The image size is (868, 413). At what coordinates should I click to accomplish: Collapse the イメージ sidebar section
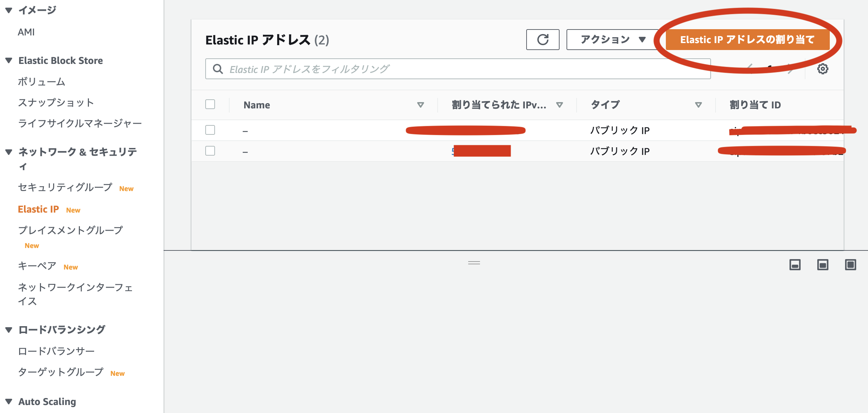click(9, 10)
